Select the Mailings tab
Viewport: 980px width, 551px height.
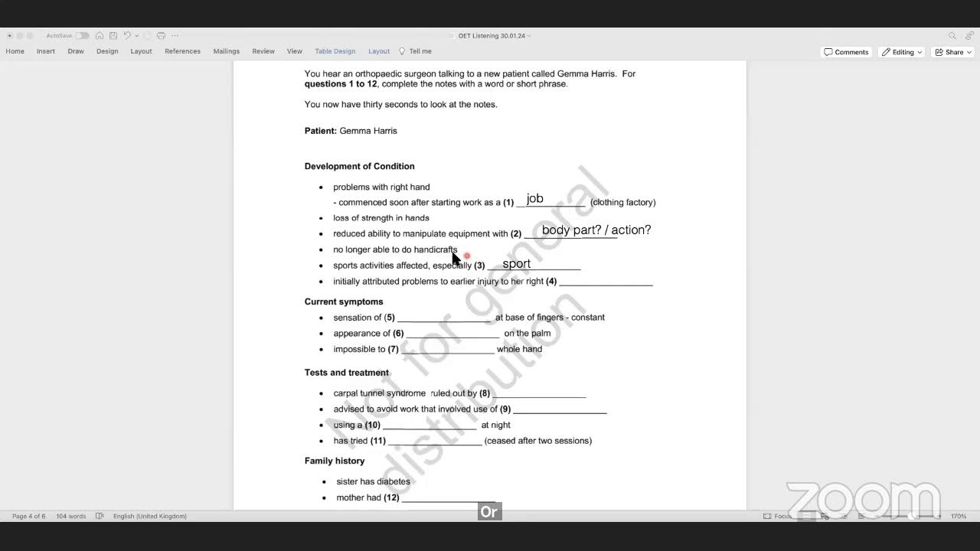click(227, 51)
